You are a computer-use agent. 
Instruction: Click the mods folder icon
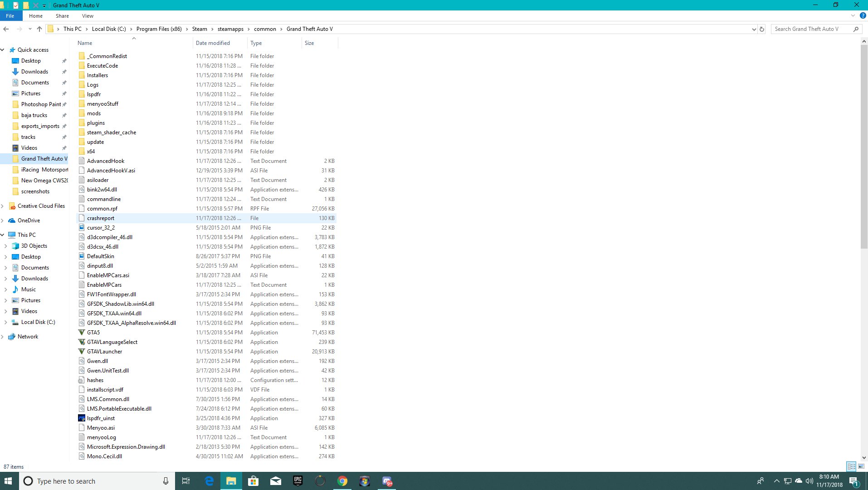(82, 113)
